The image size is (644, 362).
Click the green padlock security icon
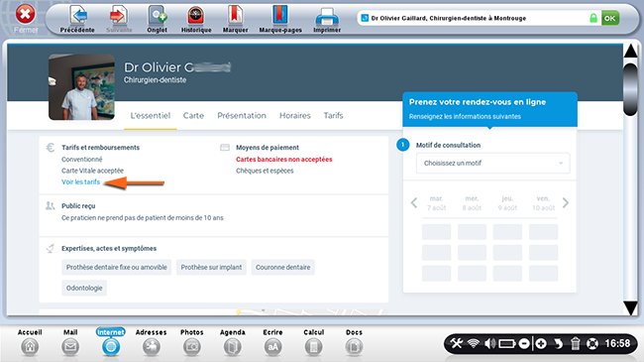tap(593, 18)
